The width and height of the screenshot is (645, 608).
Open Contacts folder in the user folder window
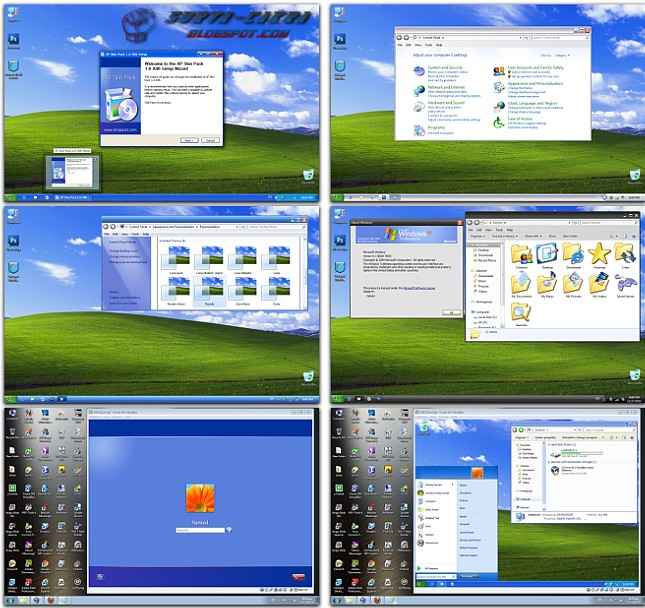click(521, 255)
